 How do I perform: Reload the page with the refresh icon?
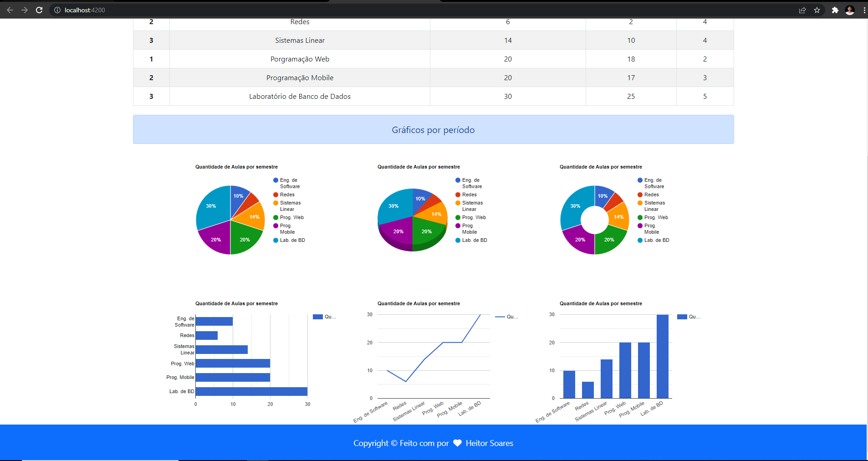(39, 10)
